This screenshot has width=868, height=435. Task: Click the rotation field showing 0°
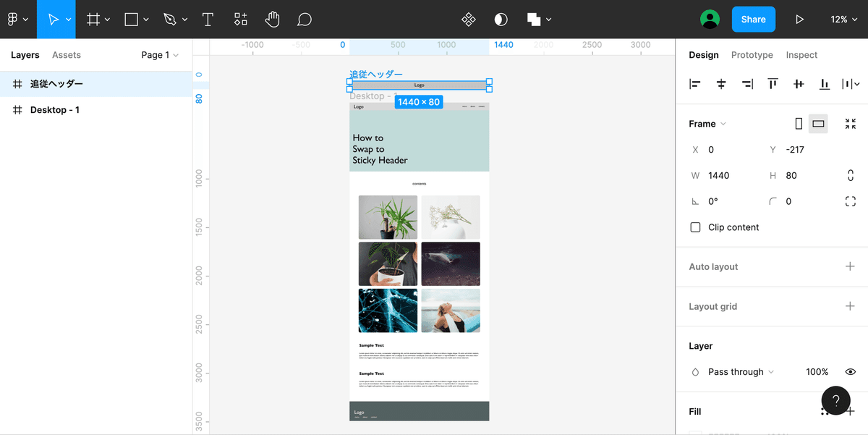tap(723, 201)
